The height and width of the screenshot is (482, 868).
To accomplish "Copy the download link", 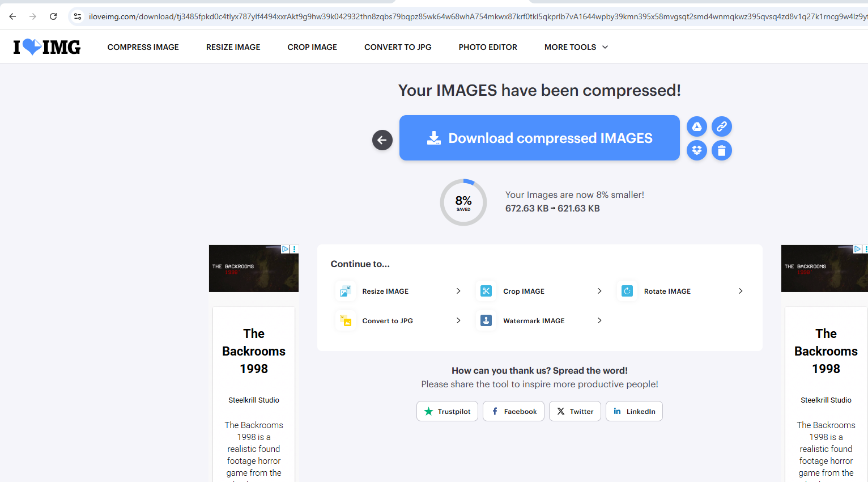I will [721, 126].
